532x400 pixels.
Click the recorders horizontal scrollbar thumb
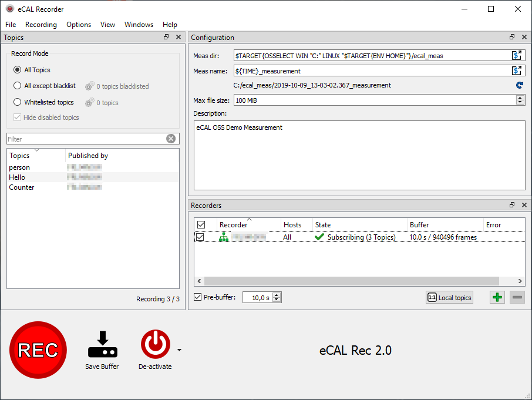[352, 281]
